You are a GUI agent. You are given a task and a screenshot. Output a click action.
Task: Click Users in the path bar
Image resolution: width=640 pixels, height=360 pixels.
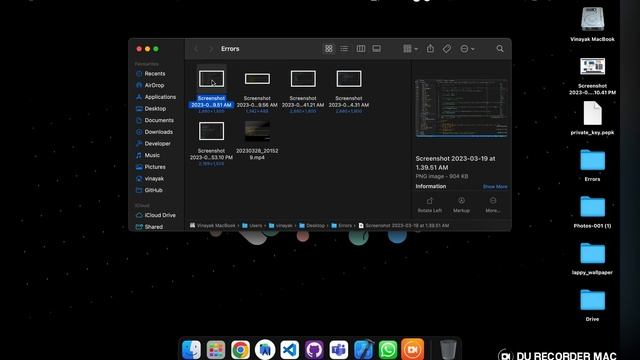252,225
